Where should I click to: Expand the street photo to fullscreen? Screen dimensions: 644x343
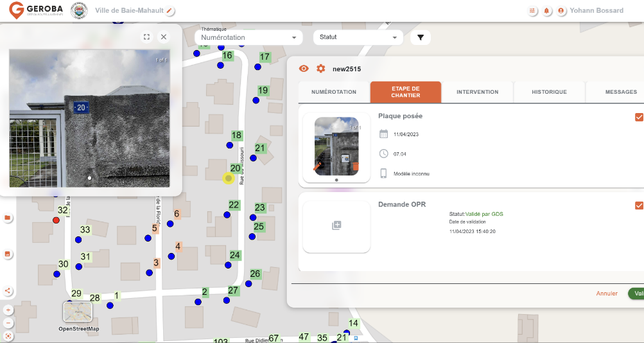pyautogui.click(x=146, y=37)
